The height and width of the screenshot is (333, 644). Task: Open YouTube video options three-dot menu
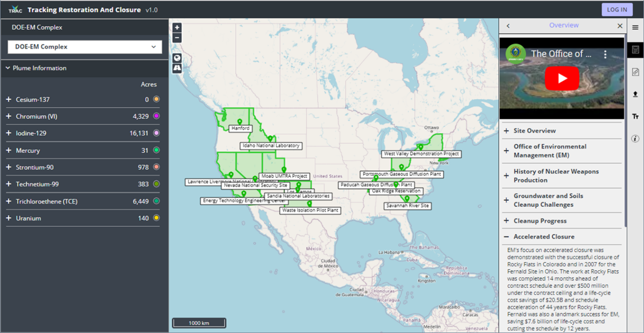pos(605,54)
